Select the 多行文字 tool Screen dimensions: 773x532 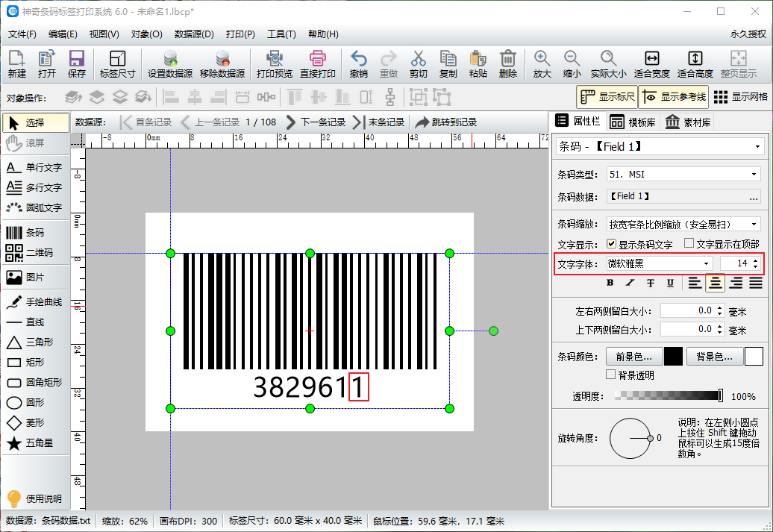[36, 187]
